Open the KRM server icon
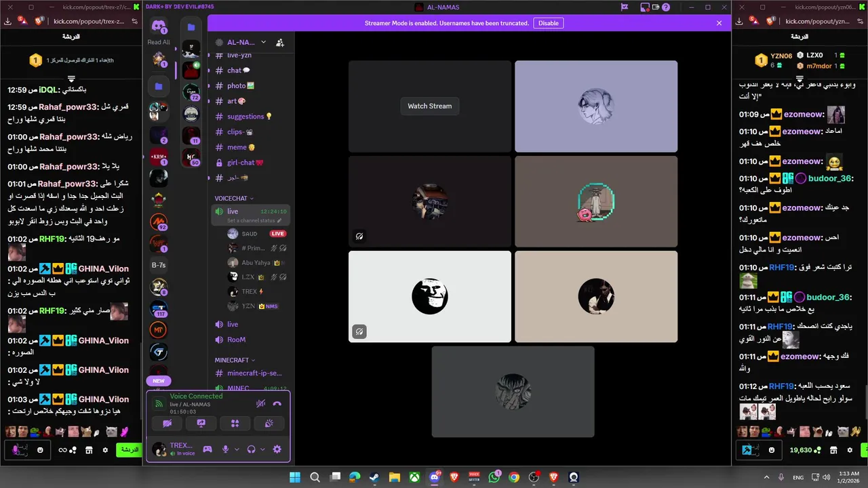Screen dimensions: 868x488 (159, 156)
